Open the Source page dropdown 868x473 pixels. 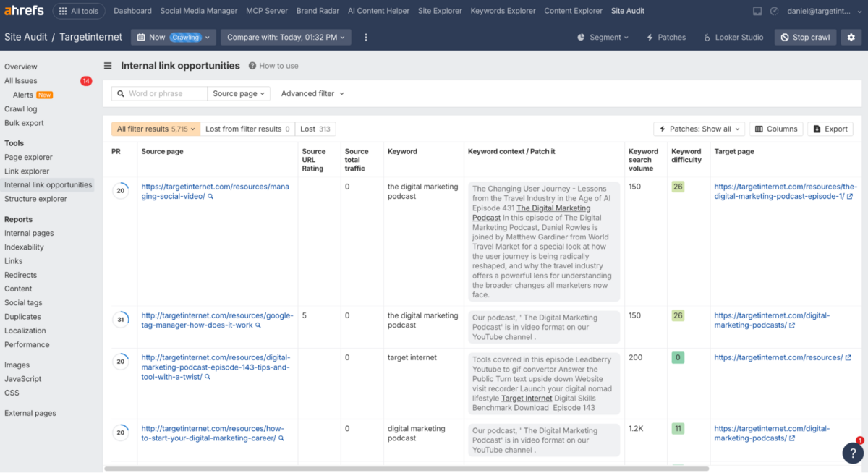pos(239,93)
